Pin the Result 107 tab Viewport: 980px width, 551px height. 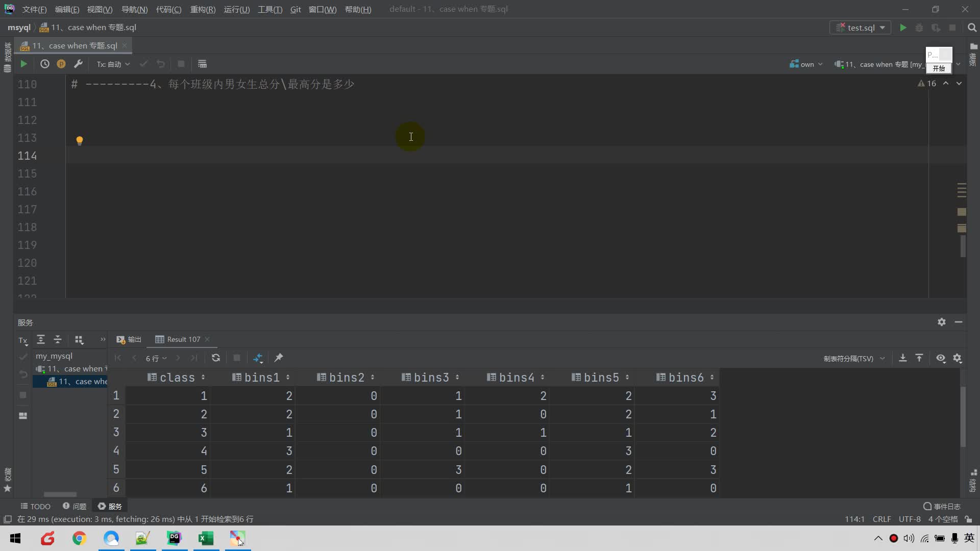278,358
